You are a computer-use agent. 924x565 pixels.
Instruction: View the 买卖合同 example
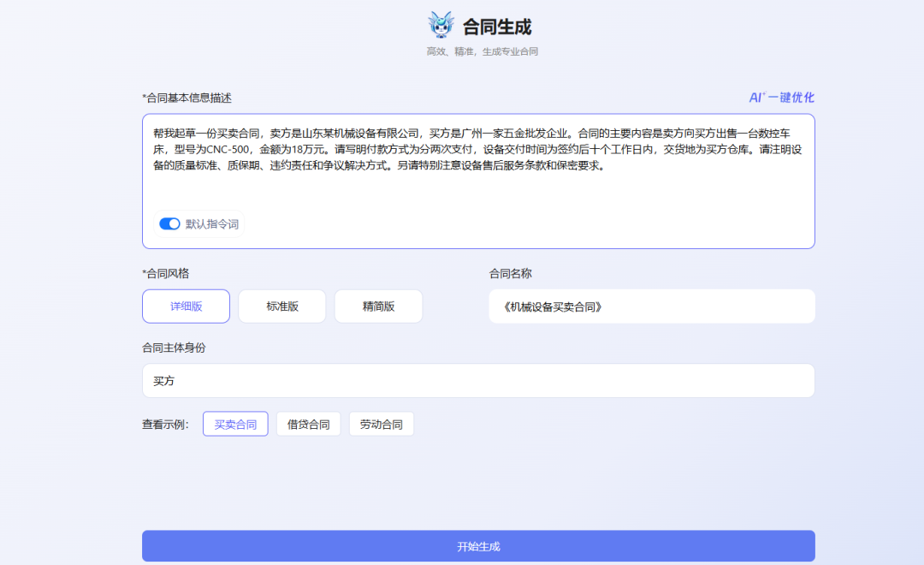coord(235,424)
